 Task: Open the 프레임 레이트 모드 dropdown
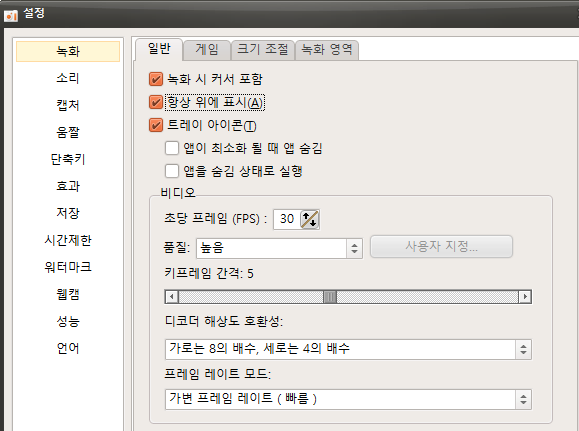348,399
